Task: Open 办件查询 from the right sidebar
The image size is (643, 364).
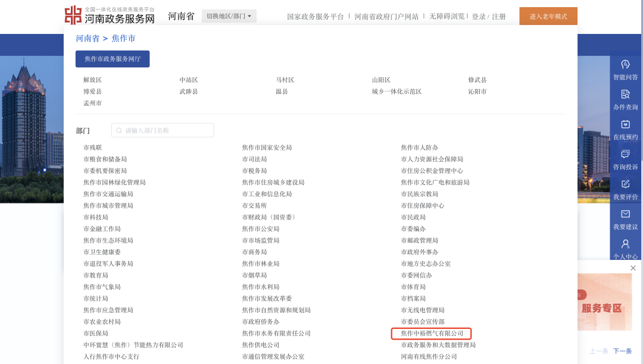Action: tap(625, 95)
